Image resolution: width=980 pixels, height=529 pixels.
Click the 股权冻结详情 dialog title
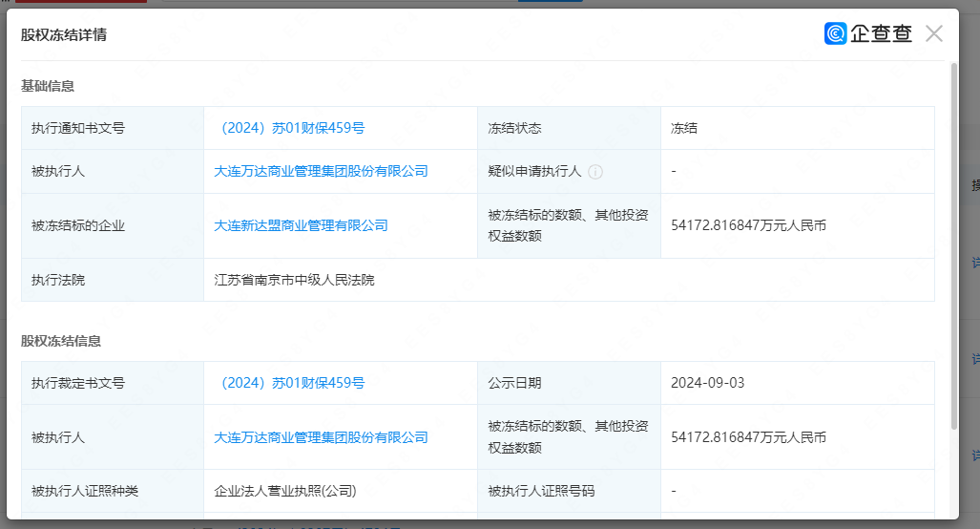pyautogui.click(x=64, y=35)
